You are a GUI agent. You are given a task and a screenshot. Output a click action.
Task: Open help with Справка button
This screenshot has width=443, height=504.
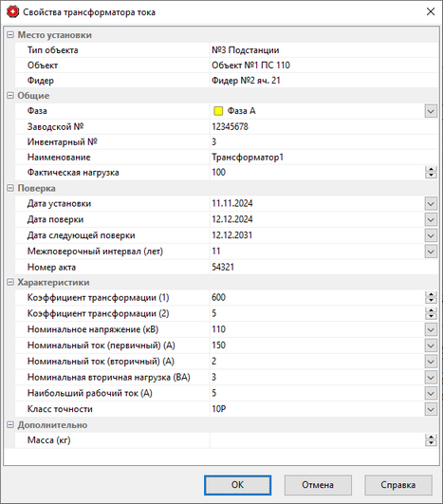[398, 485]
